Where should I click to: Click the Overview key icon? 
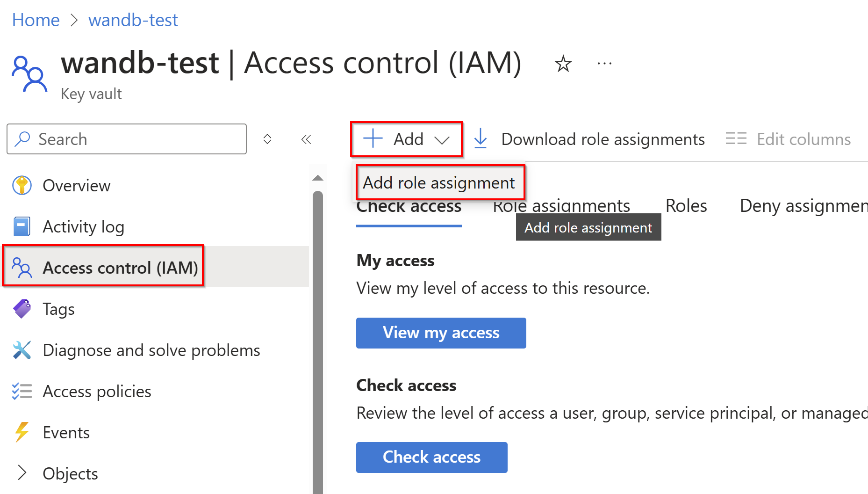[x=22, y=185]
